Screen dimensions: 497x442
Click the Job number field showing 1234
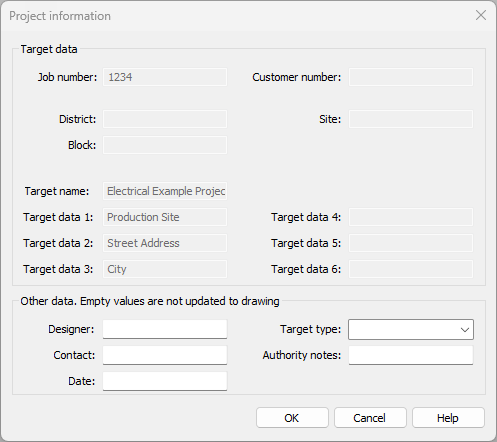[165, 77]
